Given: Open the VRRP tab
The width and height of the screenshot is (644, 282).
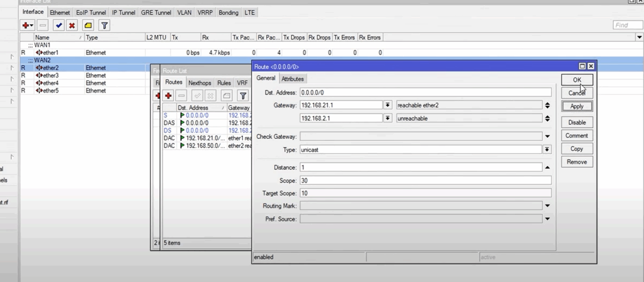Looking at the screenshot, I should 205,13.
